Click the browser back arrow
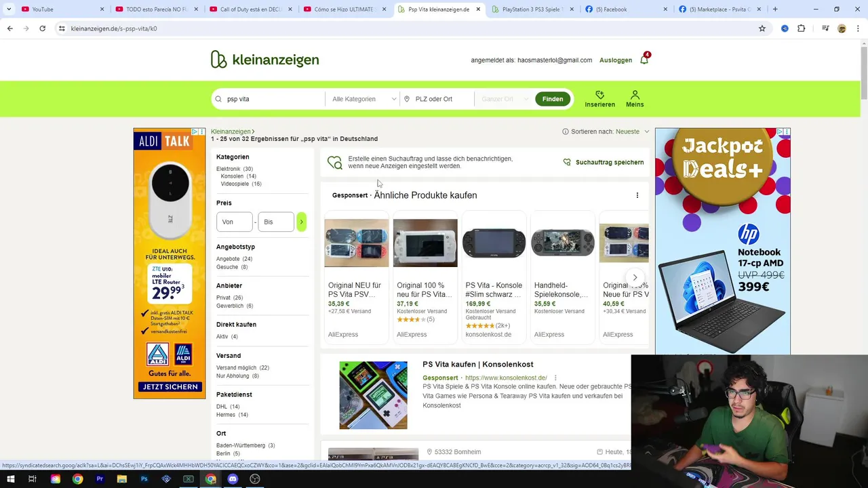 [9, 28]
